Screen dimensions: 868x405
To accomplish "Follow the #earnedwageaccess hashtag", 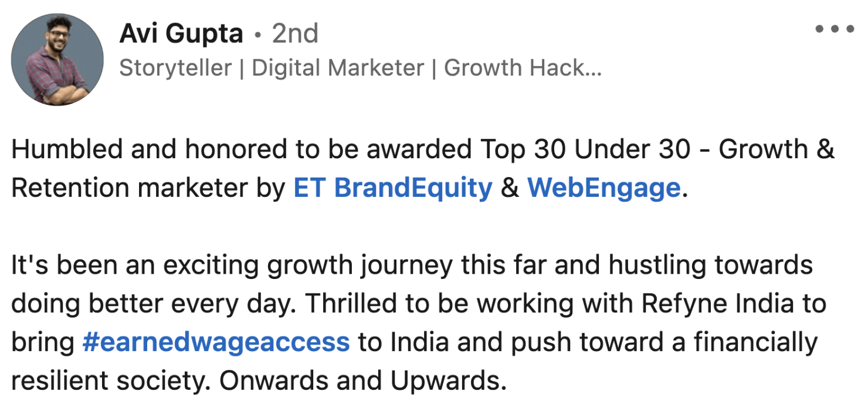I will [216, 342].
